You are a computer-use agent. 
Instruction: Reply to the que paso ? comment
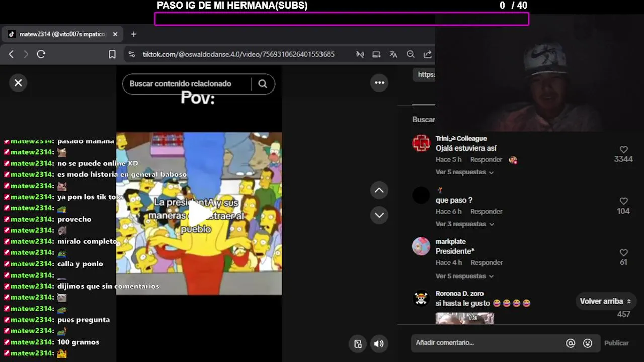tap(486, 212)
